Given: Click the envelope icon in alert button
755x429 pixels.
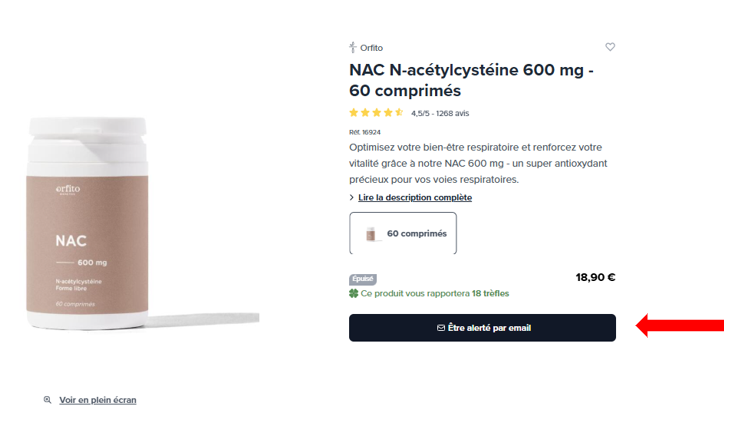Looking at the screenshot, I should [441, 328].
